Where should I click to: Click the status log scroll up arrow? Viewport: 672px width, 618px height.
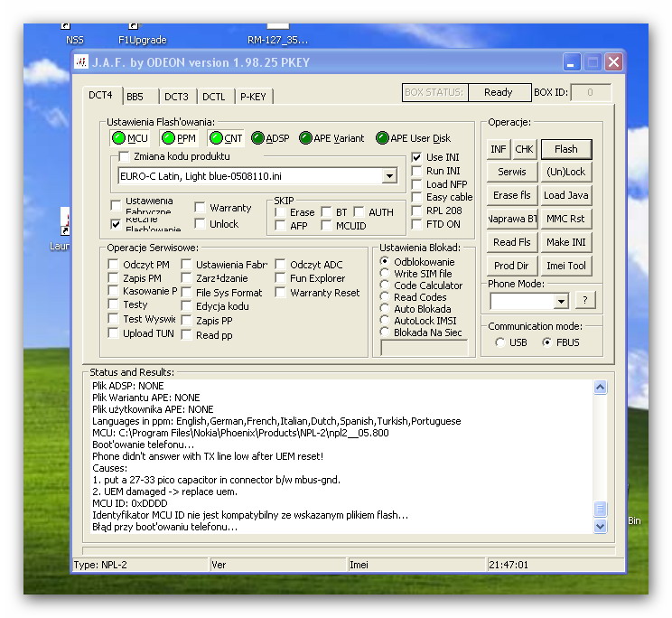coord(600,388)
